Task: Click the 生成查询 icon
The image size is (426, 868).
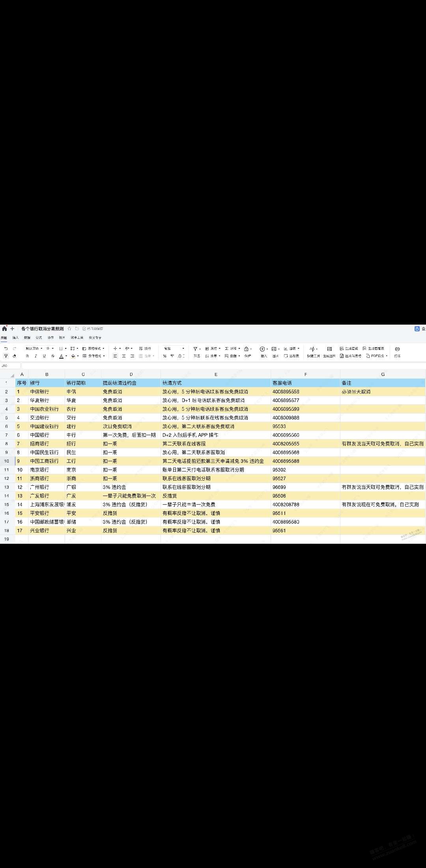Action: [x=342, y=348]
